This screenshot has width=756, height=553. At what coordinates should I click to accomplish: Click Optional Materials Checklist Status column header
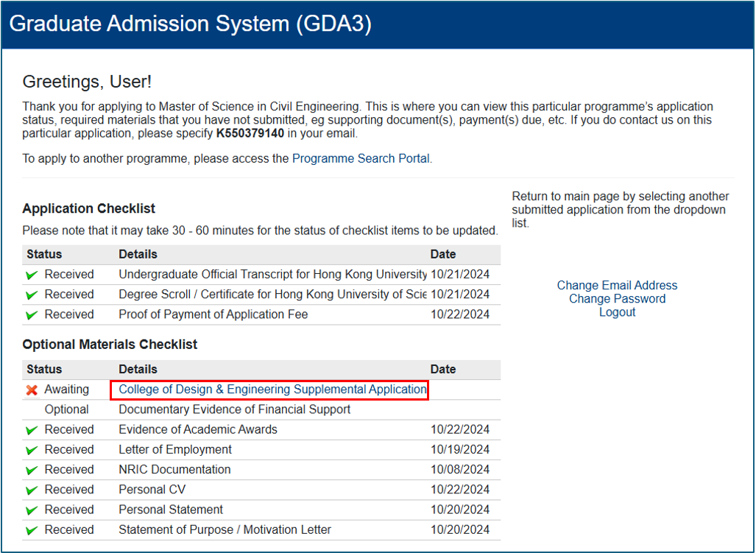click(x=44, y=370)
